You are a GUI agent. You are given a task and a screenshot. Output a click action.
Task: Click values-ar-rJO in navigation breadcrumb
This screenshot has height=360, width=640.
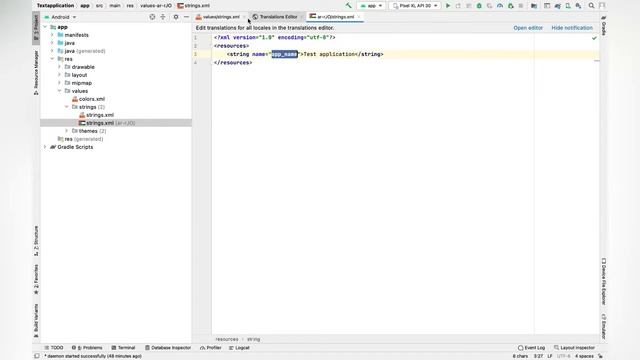[x=156, y=6]
